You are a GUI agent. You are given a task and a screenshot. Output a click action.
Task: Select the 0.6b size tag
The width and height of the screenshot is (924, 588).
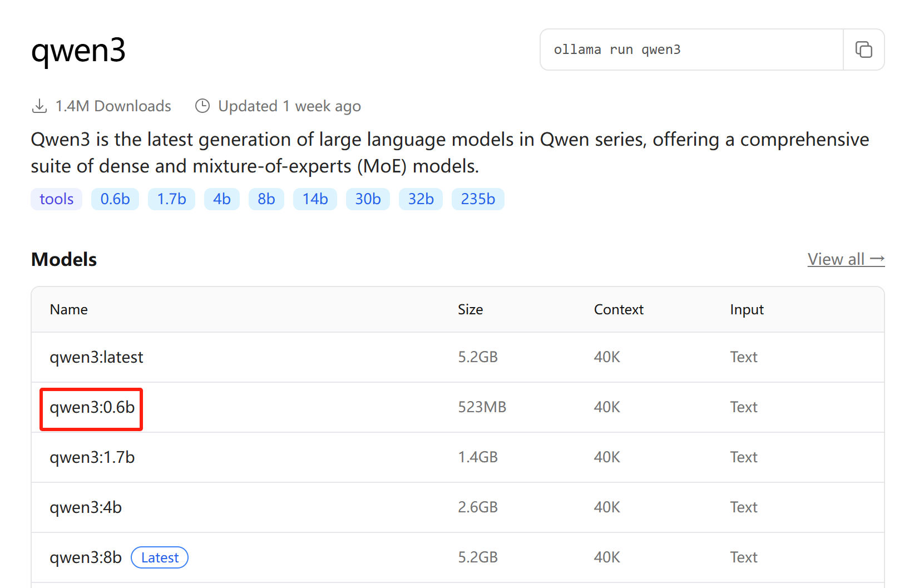pyautogui.click(x=115, y=199)
